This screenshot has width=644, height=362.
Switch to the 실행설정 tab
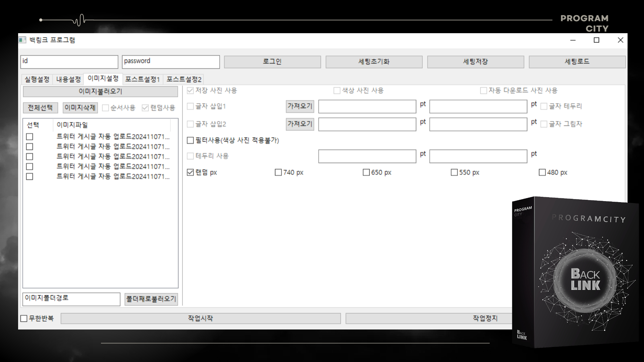(x=37, y=79)
